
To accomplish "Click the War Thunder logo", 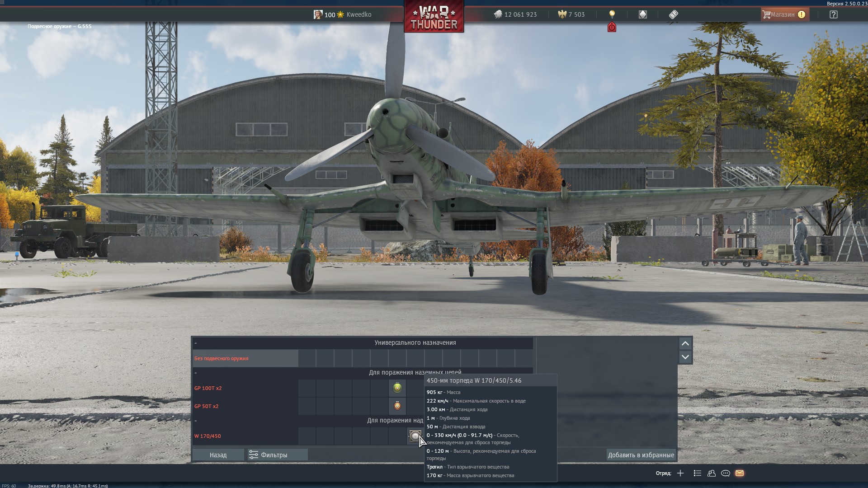I will 434,17.
